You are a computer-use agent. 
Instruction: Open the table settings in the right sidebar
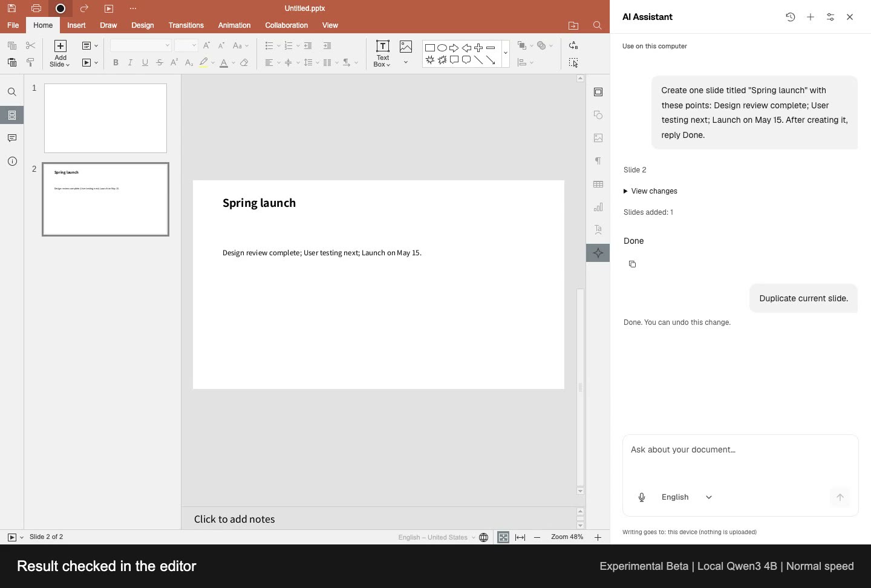[598, 184]
